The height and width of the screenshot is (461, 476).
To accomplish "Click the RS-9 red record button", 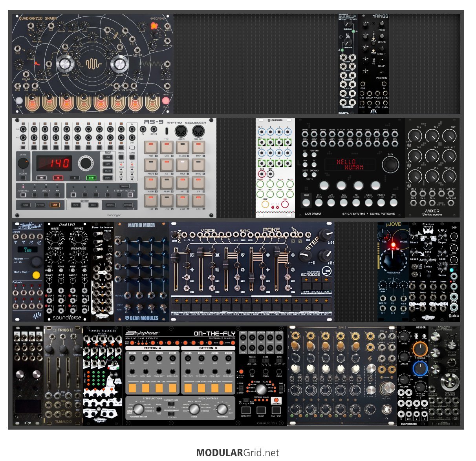I will click(x=59, y=178).
